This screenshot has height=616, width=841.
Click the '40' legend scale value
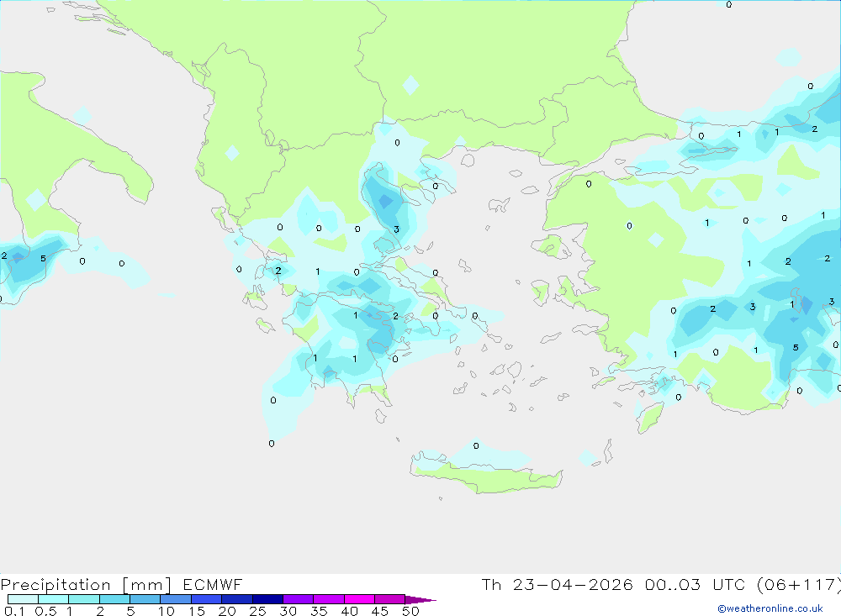pos(349,611)
